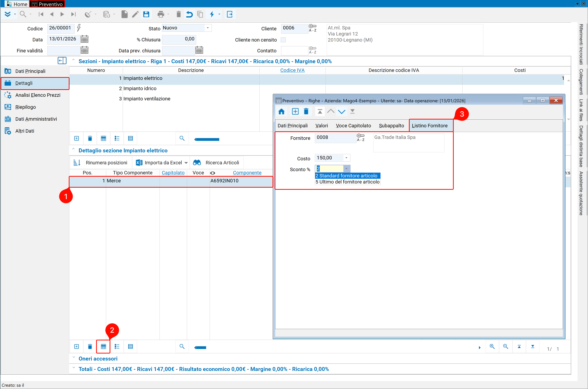Image resolution: width=588 pixels, height=389 pixels.
Task: Click inside the Fornitore code field
Action: click(335, 138)
